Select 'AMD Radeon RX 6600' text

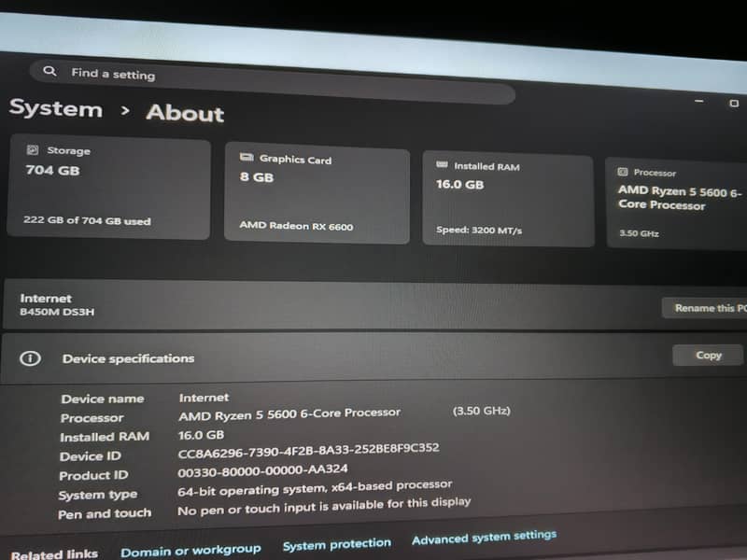(x=296, y=226)
